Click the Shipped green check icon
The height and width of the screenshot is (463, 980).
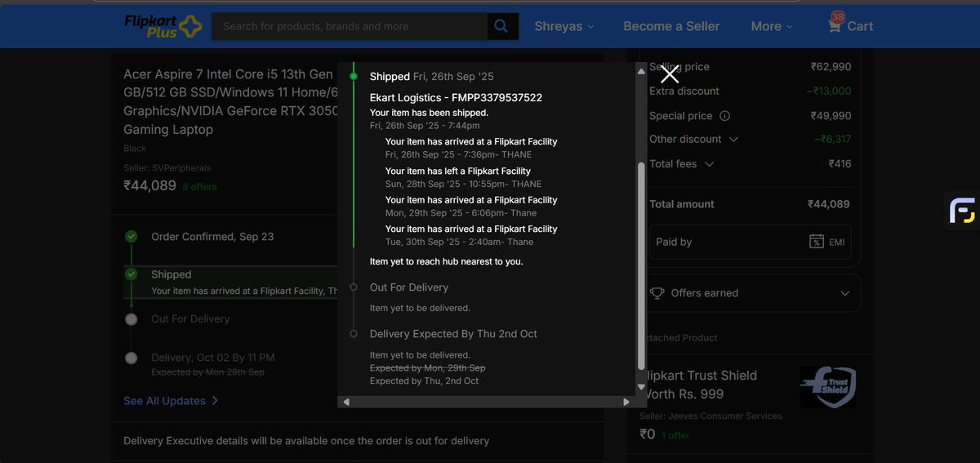[131, 274]
